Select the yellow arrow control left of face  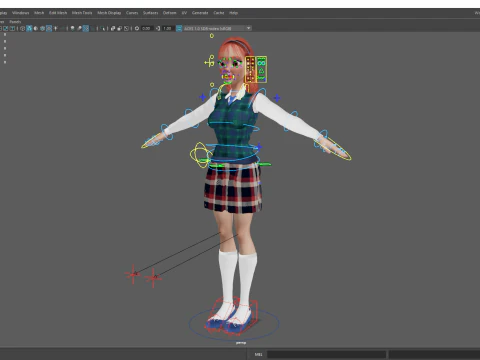[x=210, y=62]
